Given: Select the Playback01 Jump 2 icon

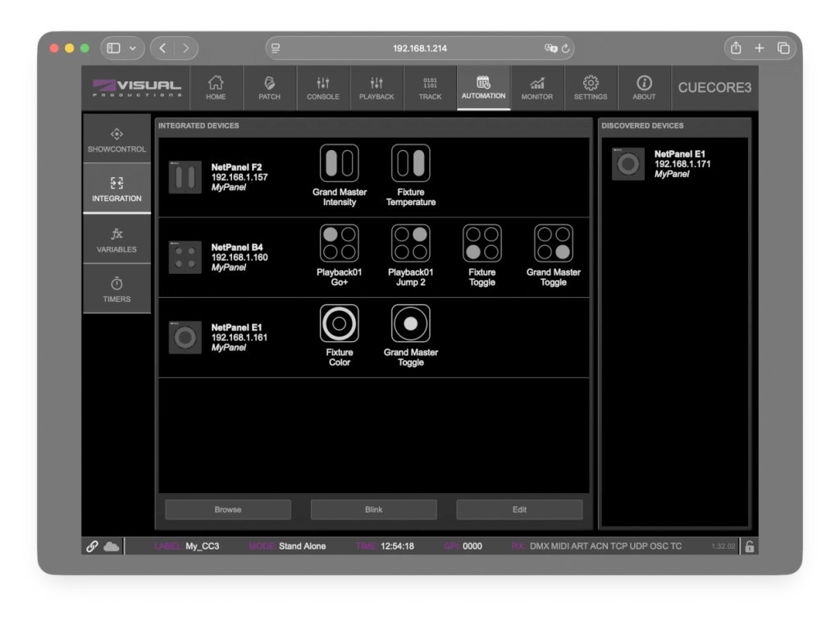Looking at the screenshot, I should [x=410, y=243].
